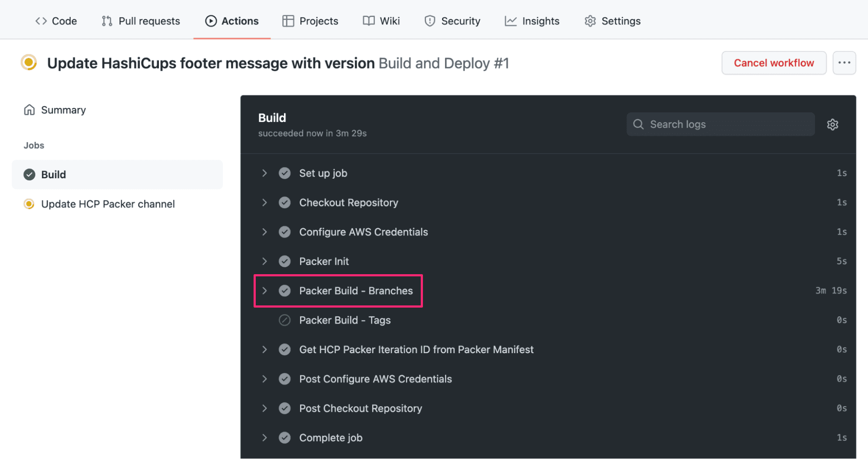Click the magnifier icon in Search logs

click(638, 124)
